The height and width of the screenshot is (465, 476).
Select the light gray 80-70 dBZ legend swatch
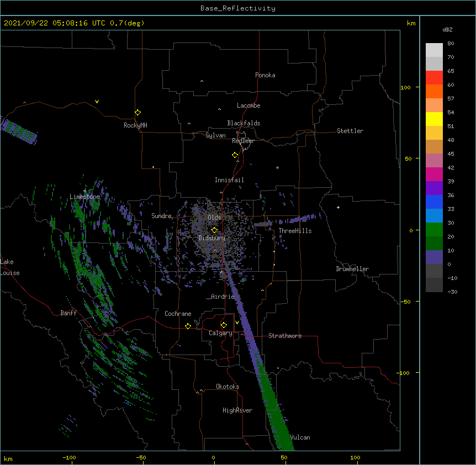[434, 50]
